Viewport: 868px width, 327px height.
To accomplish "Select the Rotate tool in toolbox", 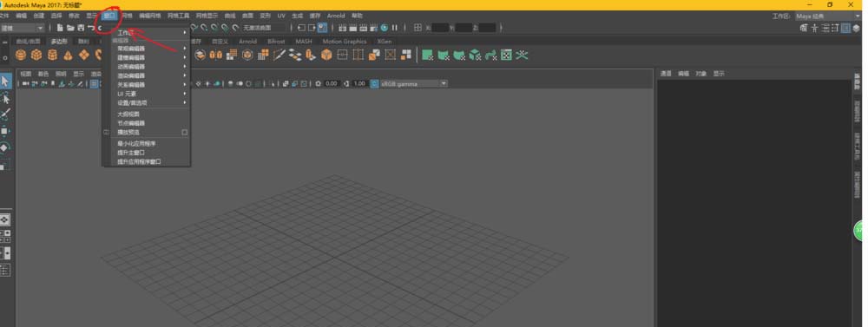I will tap(5, 147).
